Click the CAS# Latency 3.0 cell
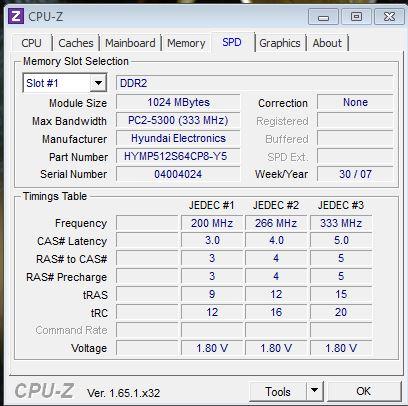 pos(212,241)
